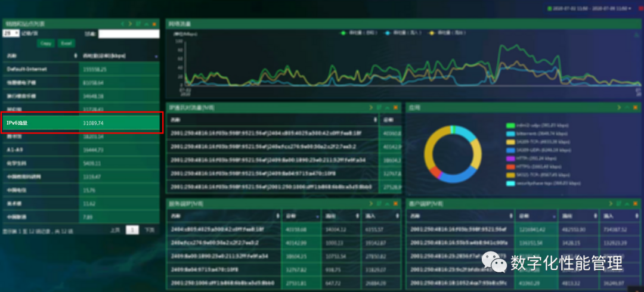The image size is (644, 292).
Task: Click bright green top swatch in donut legend
Action: [511, 125]
